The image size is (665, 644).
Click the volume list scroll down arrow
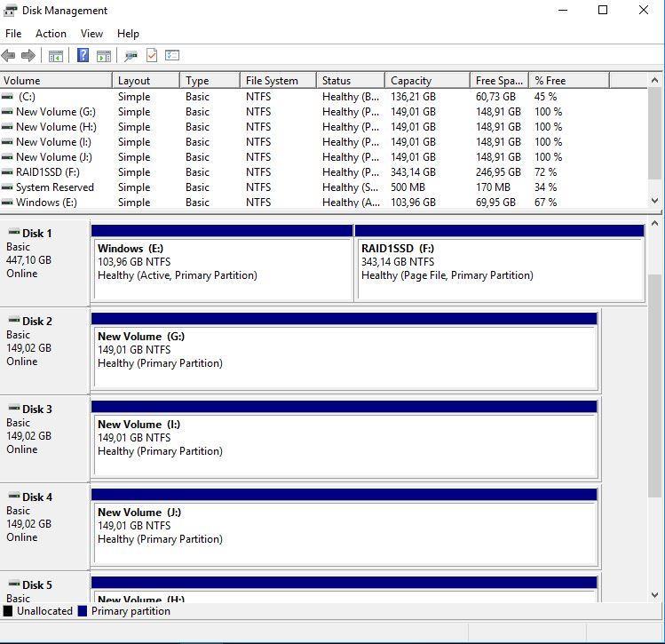tap(654, 201)
